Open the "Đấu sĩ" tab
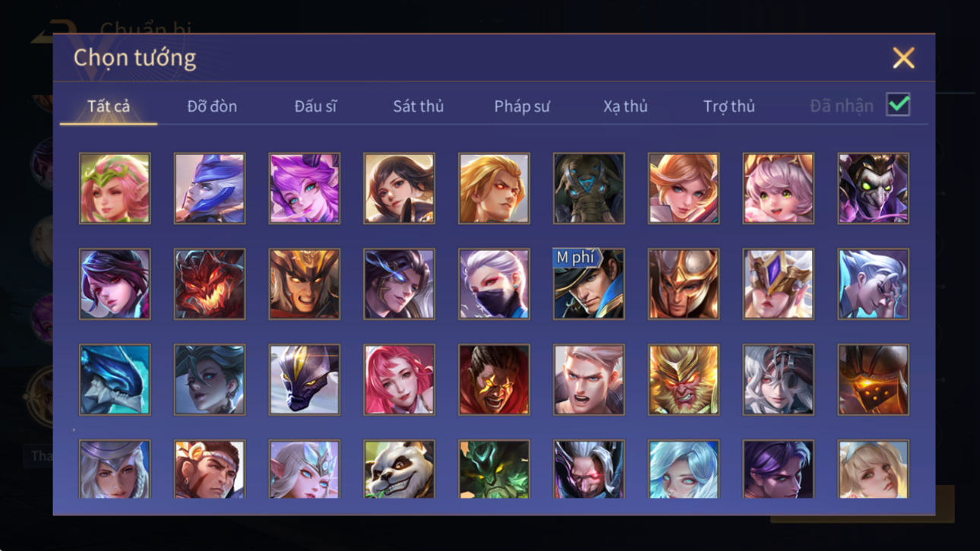Screen dimensions: 980x551 coord(315,106)
